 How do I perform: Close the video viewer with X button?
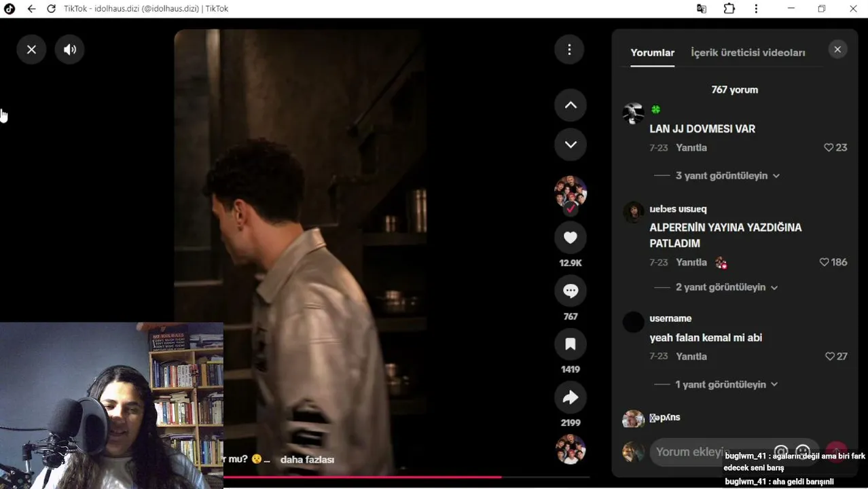click(31, 50)
